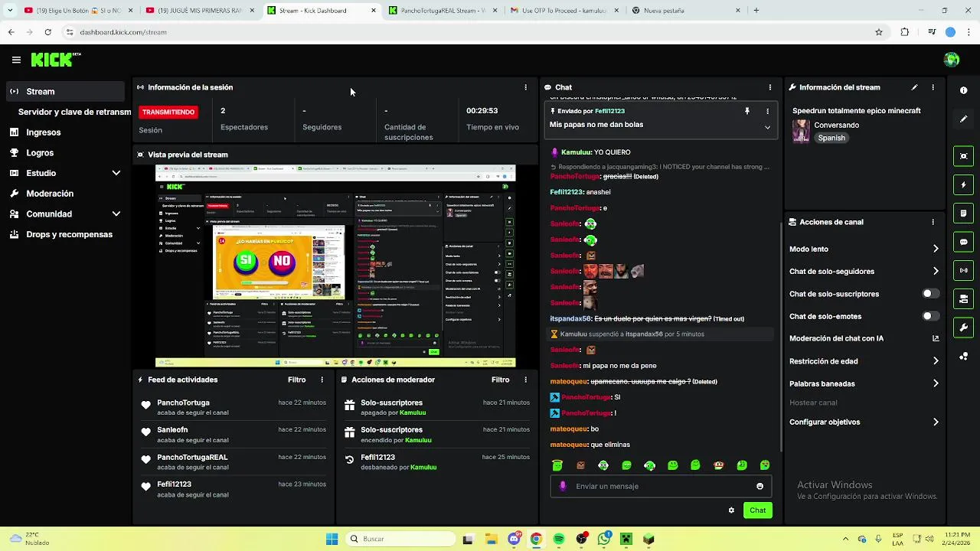Click the three-dots cluster icon in right sidebar
Image resolution: width=980 pixels, height=551 pixels.
[963, 356]
